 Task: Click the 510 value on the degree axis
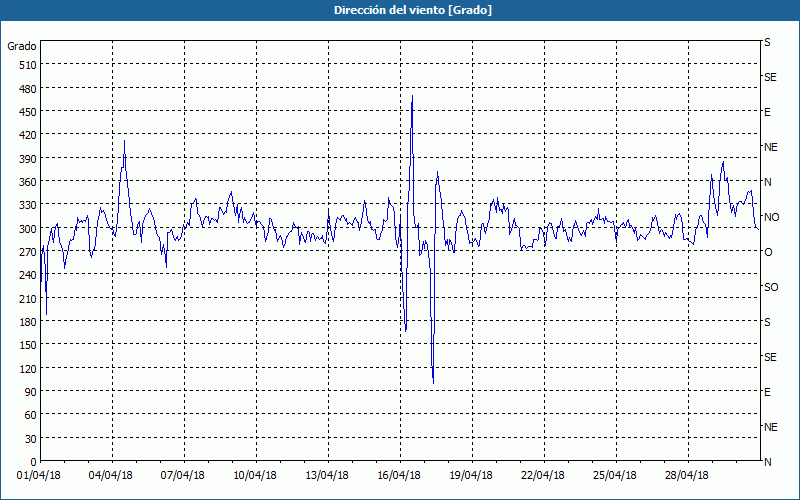pos(28,65)
